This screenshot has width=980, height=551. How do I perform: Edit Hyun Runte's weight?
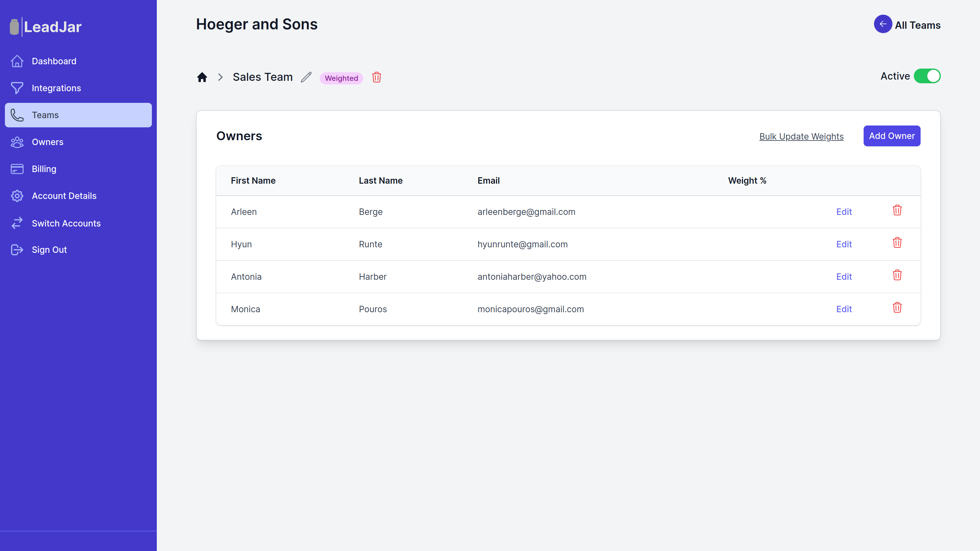click(843, 244)
